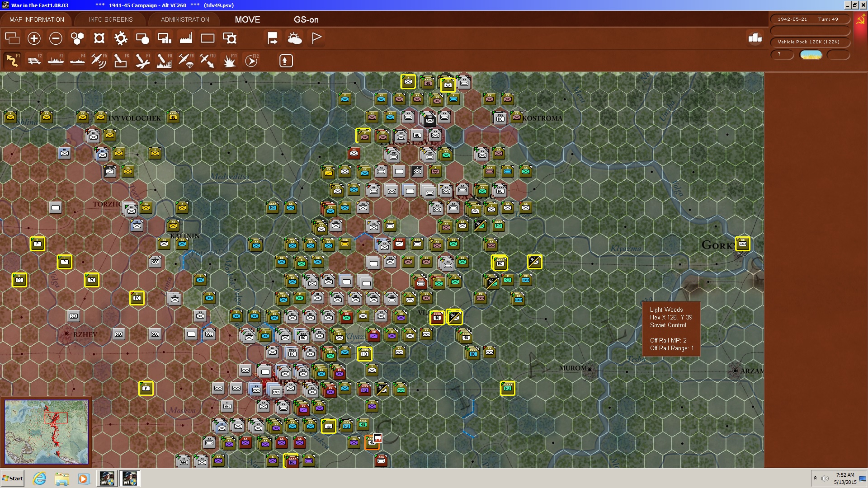Click the F11 explosion burst icon
The width and height of the screenshot is (868, 488).
pos(230,60)
